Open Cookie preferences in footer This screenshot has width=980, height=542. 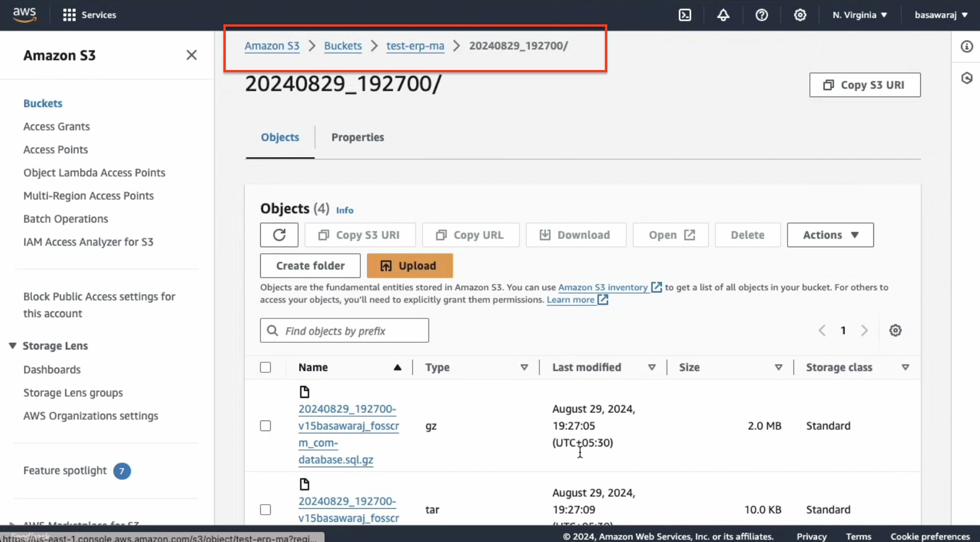coord(930,536)
